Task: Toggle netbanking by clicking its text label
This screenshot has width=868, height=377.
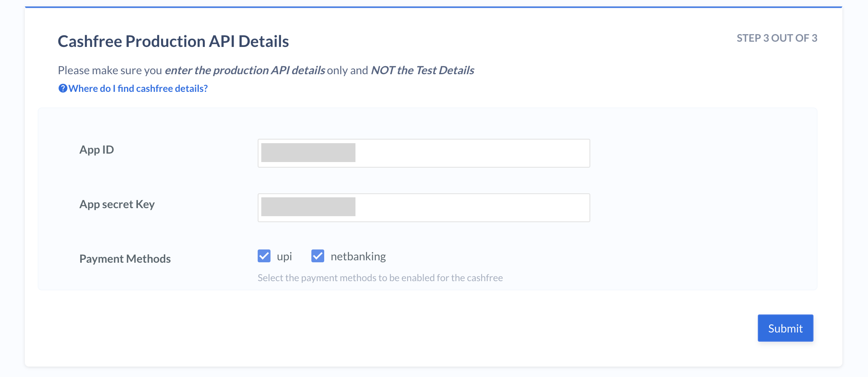Action: pos(358,257)
